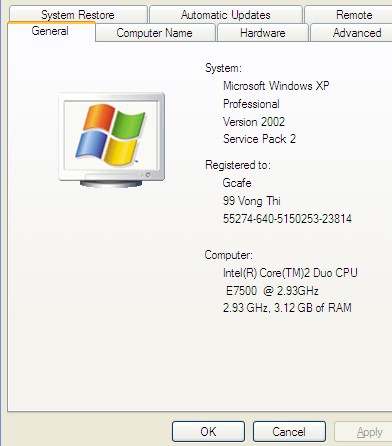392x446 pixels.
Task: Click the 'Professional' edition text
Action: tap(251, 104)
